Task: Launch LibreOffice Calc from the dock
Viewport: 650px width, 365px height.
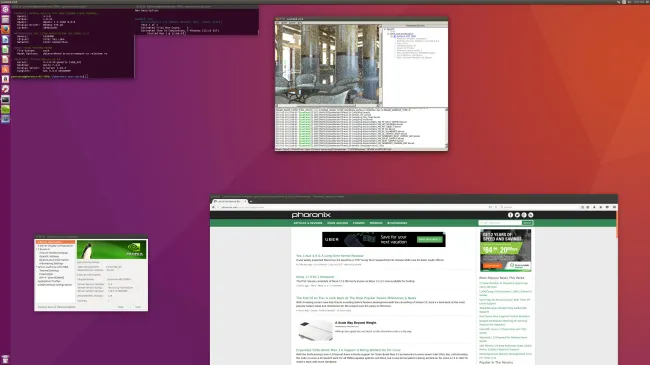Action: (5, 49)
